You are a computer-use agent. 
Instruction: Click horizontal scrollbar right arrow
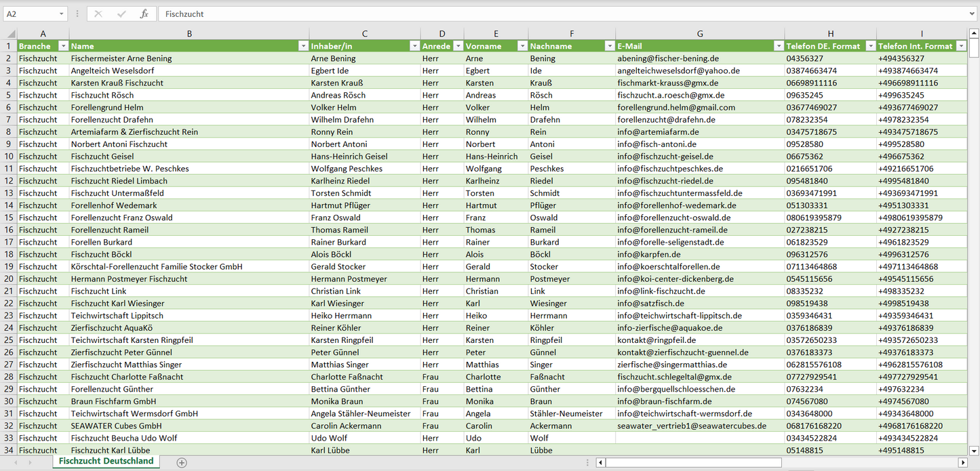(962, 462)
